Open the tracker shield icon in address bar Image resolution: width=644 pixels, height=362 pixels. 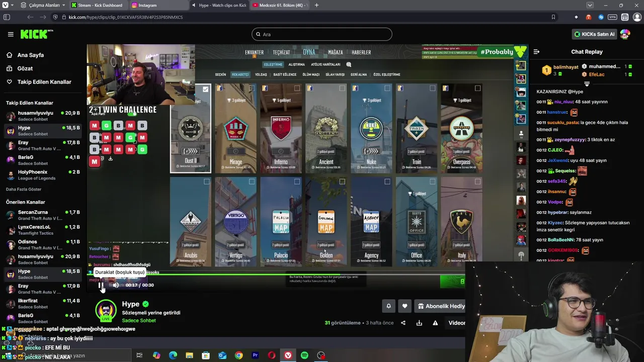click(55, 17)
